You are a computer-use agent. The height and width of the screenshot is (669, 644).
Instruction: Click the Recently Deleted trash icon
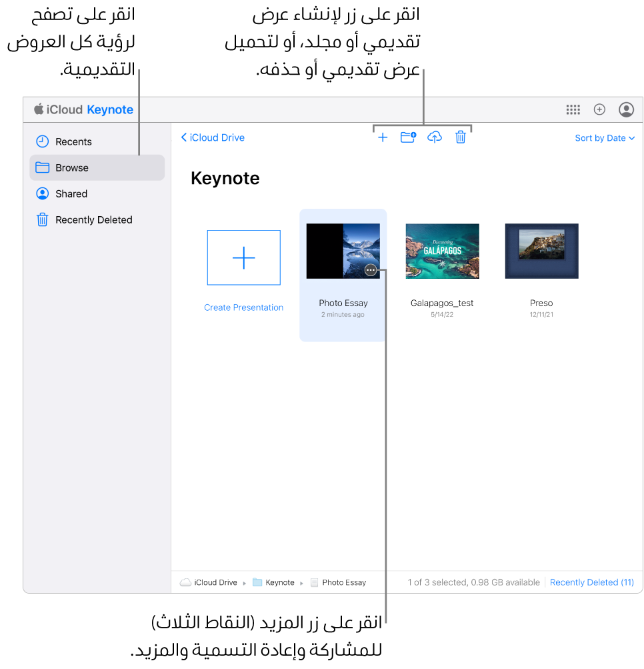42,219
